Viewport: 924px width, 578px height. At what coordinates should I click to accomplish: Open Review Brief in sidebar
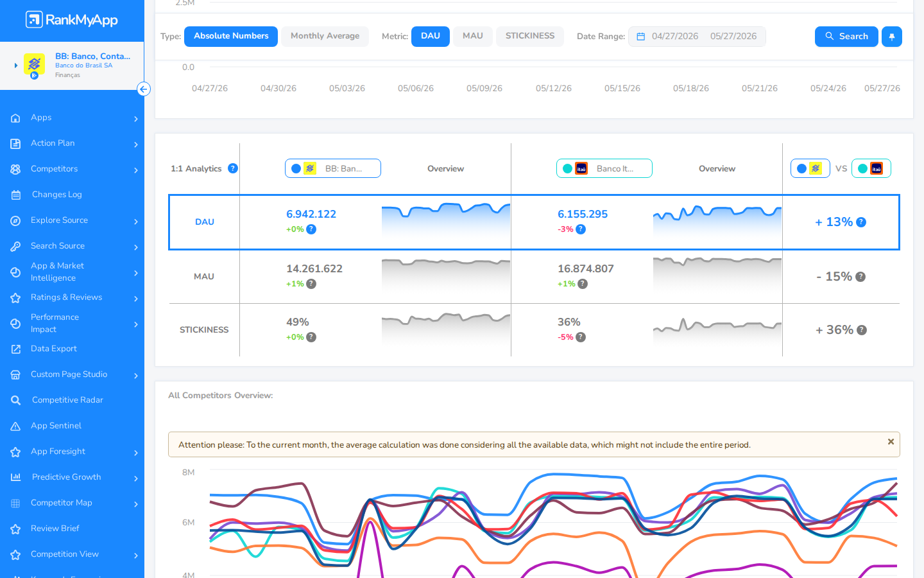click(x=55, y=529)
